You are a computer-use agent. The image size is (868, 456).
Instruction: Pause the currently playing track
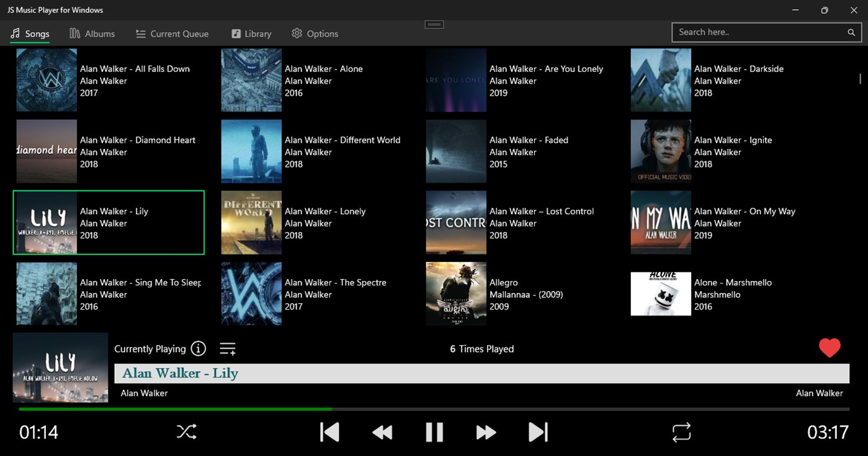click(434, 432)
